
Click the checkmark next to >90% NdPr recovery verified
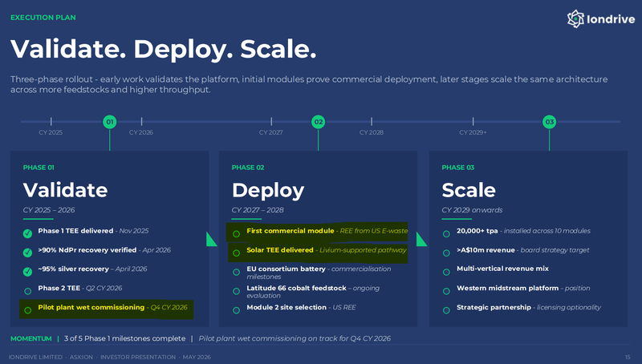pos(27,253)
